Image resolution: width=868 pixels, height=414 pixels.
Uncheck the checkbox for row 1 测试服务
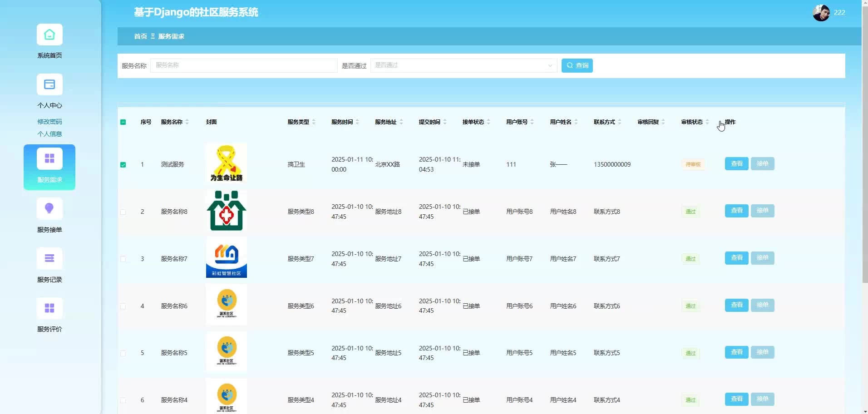click(123, 165)
